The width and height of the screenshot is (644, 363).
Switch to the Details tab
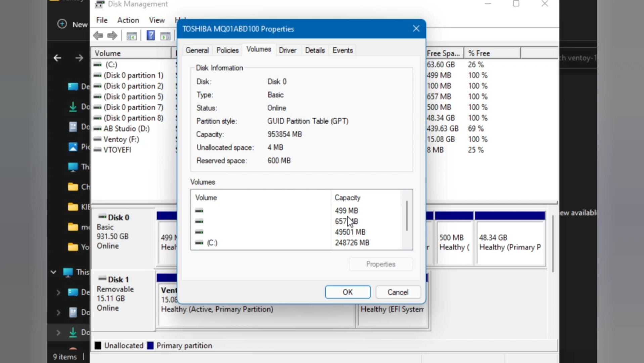point(315,50)
